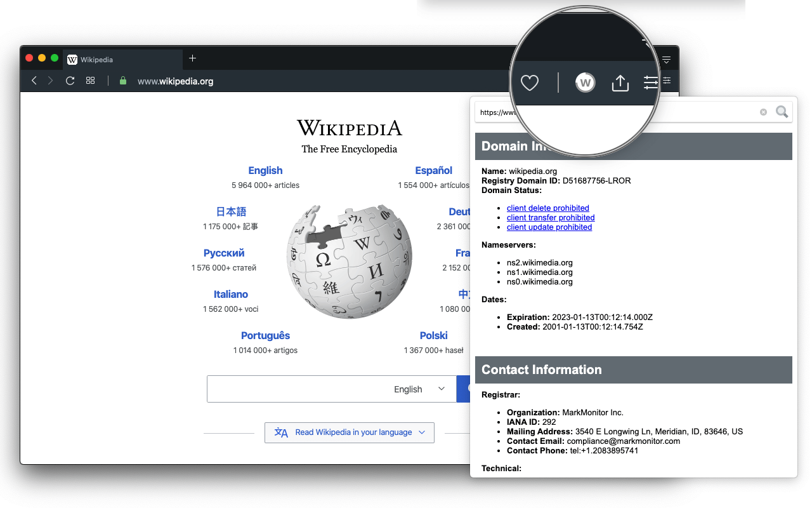812x508 pixels.
Task: Open the English search language dropdown
Action: tap(420, 389)
